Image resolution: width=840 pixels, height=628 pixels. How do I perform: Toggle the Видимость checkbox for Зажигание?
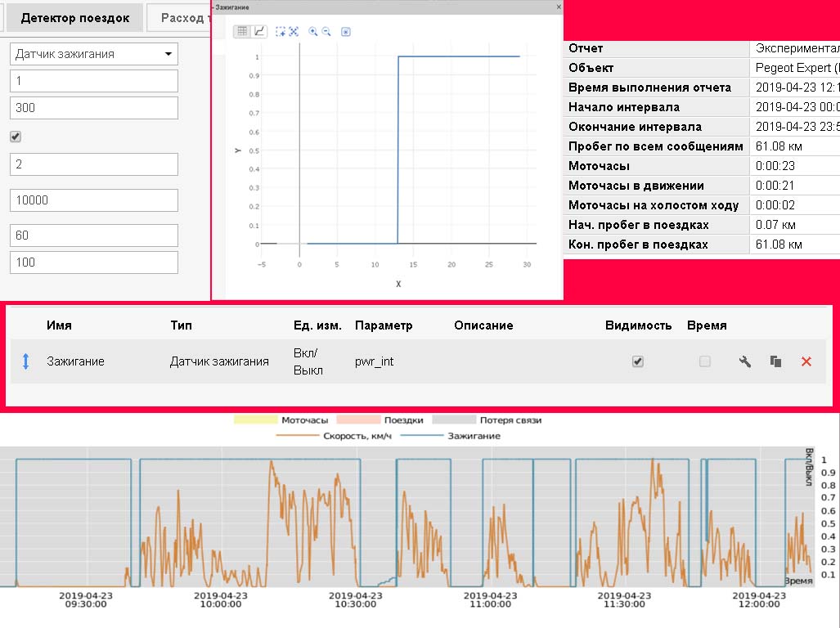pos(638,361)
